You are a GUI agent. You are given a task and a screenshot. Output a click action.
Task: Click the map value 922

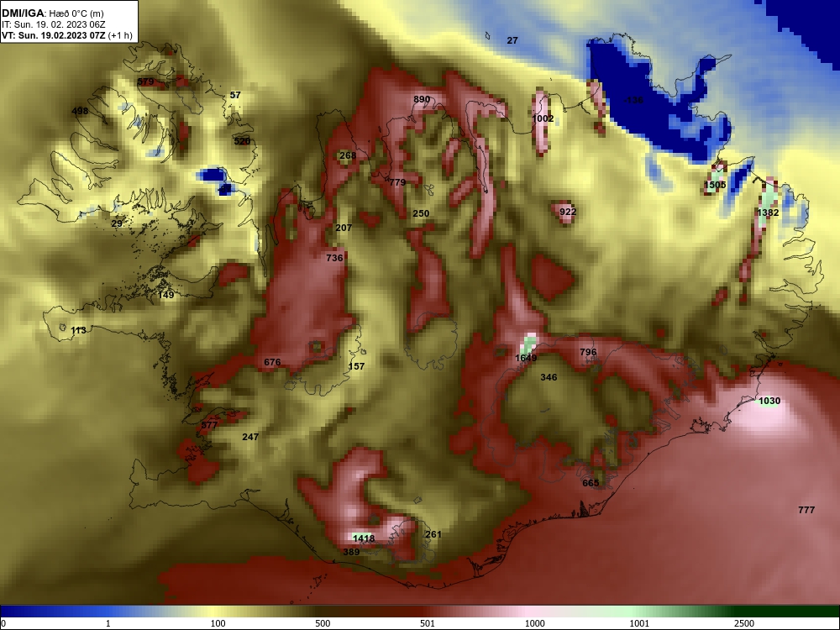point(568,212)
